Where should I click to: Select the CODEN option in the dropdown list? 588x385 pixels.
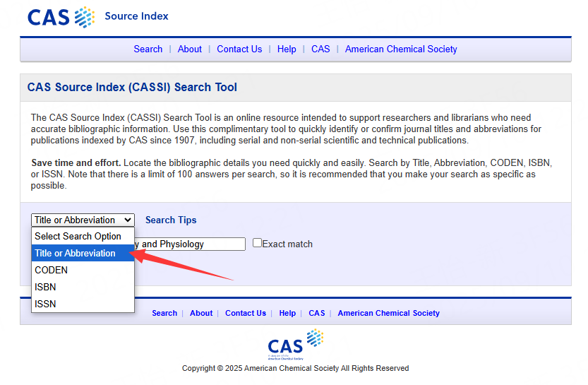click(83, 270)
